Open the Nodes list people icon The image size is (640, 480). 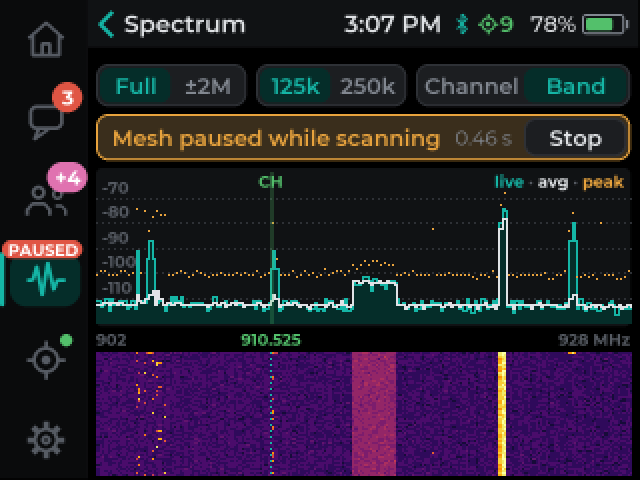click(46, 200)
